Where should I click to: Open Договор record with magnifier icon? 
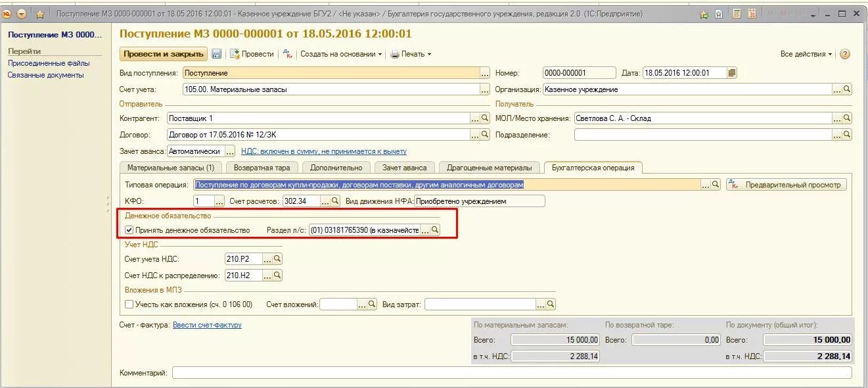[x=485, y=134]
